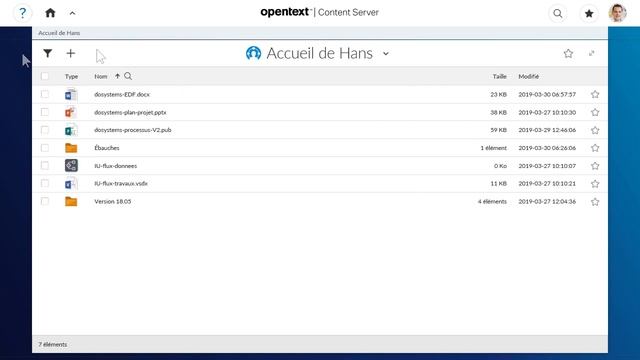Screen dimensions: 640x360
Task: Click the expand view icon
Action: (591, 53)
